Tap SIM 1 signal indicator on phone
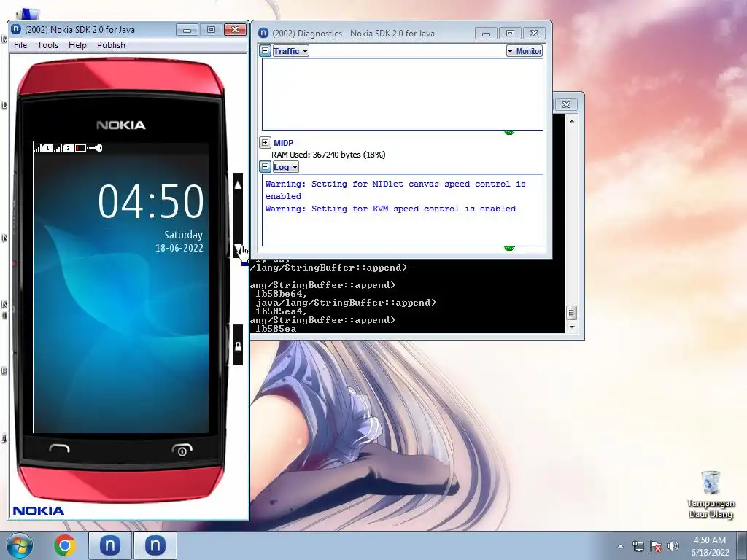The width and height of the screenshot is (747, 560). pos(43,148)
